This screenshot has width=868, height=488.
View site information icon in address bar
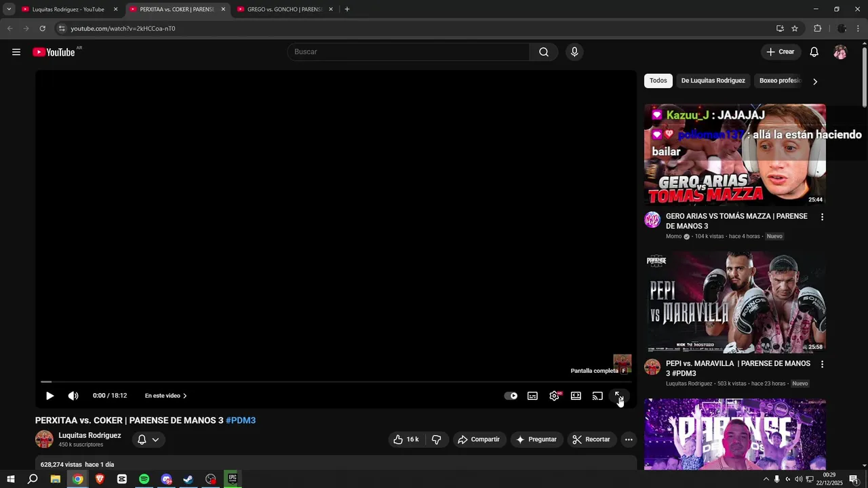(x=62, y=28)
